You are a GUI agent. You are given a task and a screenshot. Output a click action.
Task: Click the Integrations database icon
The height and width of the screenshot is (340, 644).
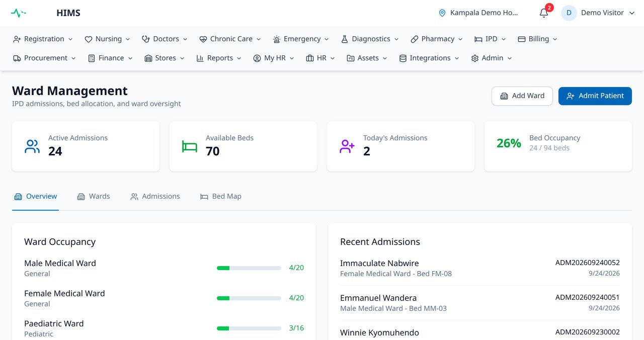(x=403, y=58)
